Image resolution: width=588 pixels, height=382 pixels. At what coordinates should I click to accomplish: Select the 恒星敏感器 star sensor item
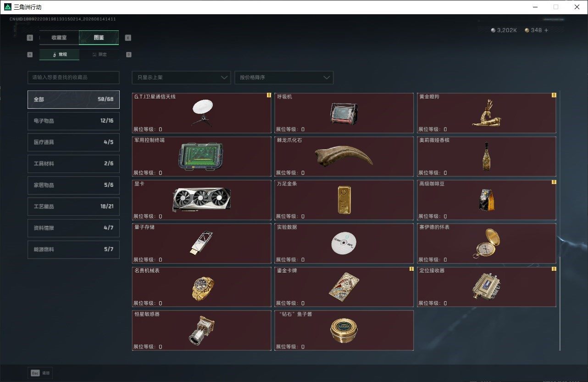(202, 331)
